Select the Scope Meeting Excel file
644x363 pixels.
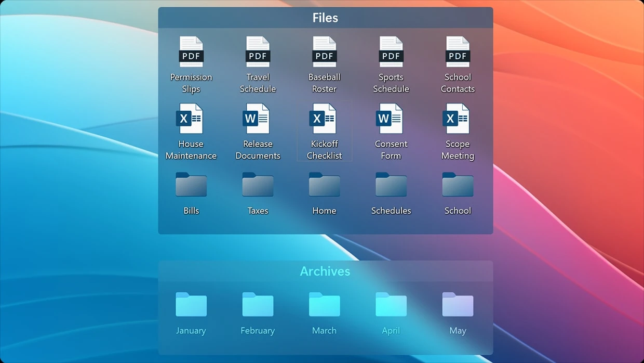tap(458, 119)
